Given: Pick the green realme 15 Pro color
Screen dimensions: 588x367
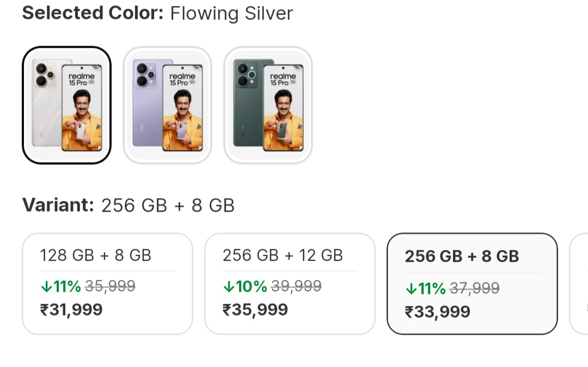Looking at the screenshot, I should tap(268, 105).
